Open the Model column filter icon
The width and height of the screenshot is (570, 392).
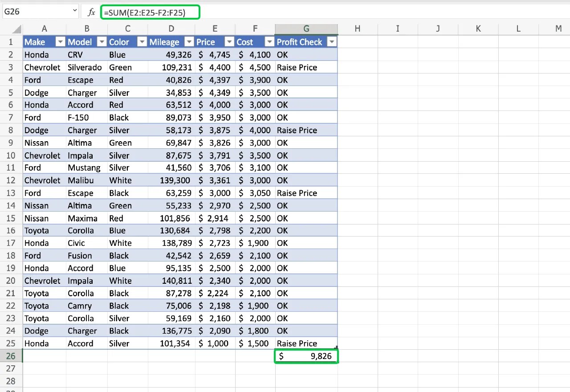[x=102, y=41]
